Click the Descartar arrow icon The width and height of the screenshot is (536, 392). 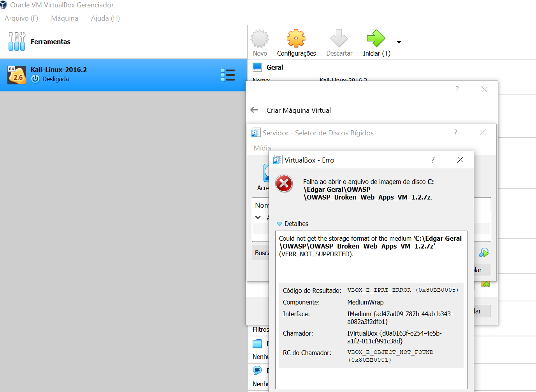point(339,38)
